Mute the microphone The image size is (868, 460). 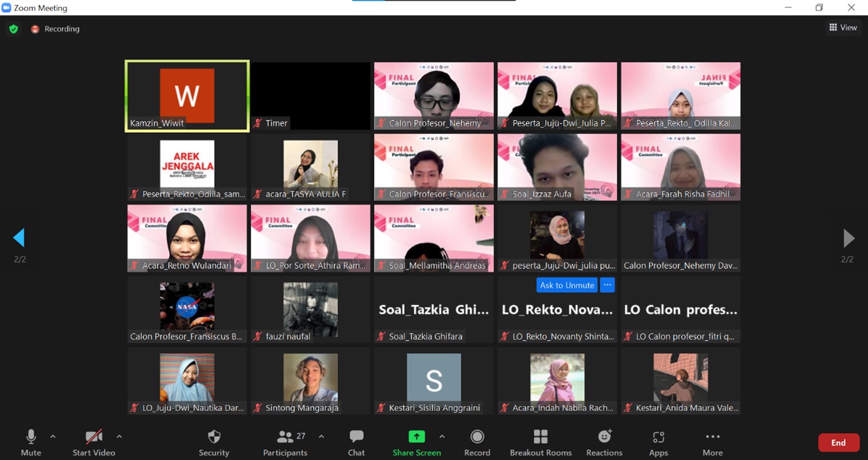pyautogui.click(x=31, y=437)
